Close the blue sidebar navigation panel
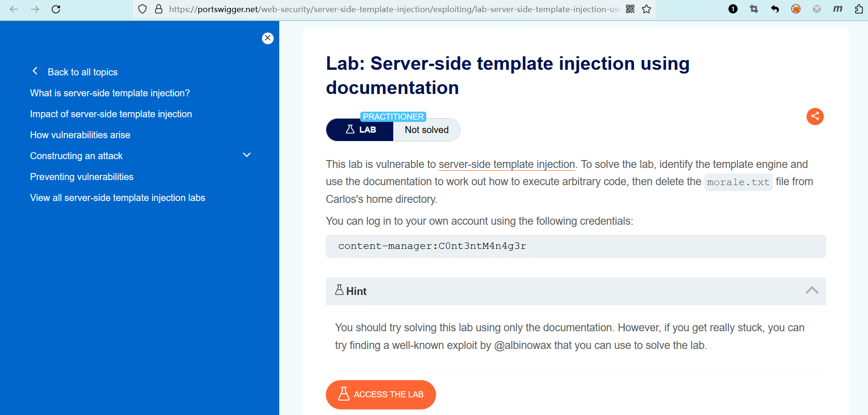868x415 pixels. coord(268,38)
